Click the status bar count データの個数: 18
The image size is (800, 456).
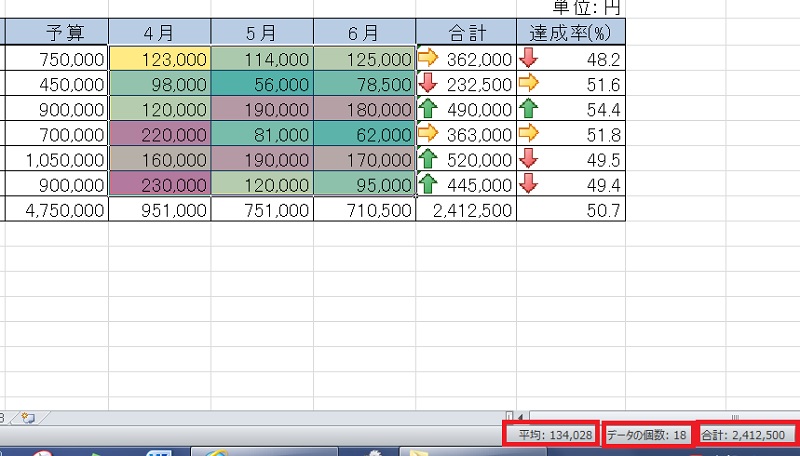[647, 435]
